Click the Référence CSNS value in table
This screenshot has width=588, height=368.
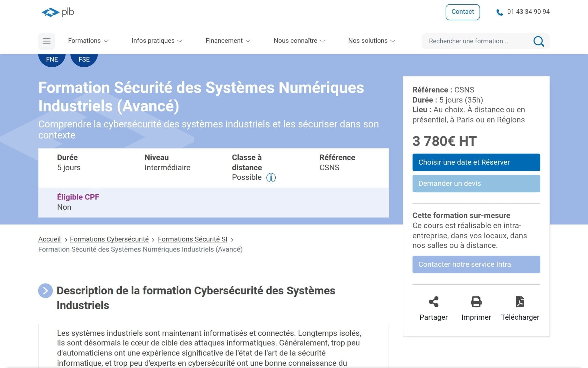click(x=329, y=168)
